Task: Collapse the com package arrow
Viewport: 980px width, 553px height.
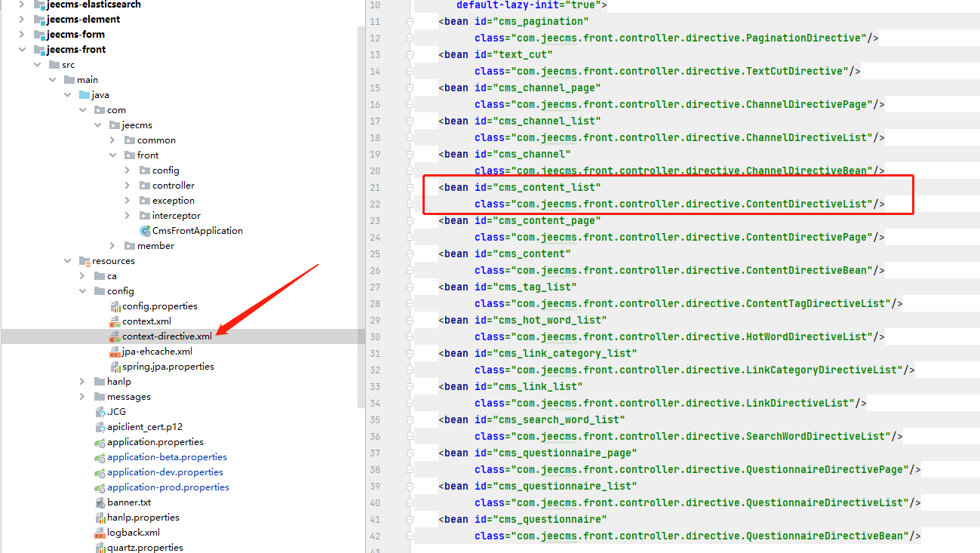Action: [81, 110]
